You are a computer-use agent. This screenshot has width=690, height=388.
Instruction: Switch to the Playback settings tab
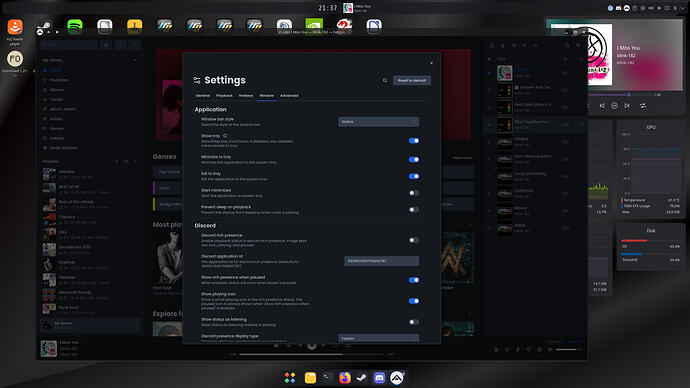[224, 95]
